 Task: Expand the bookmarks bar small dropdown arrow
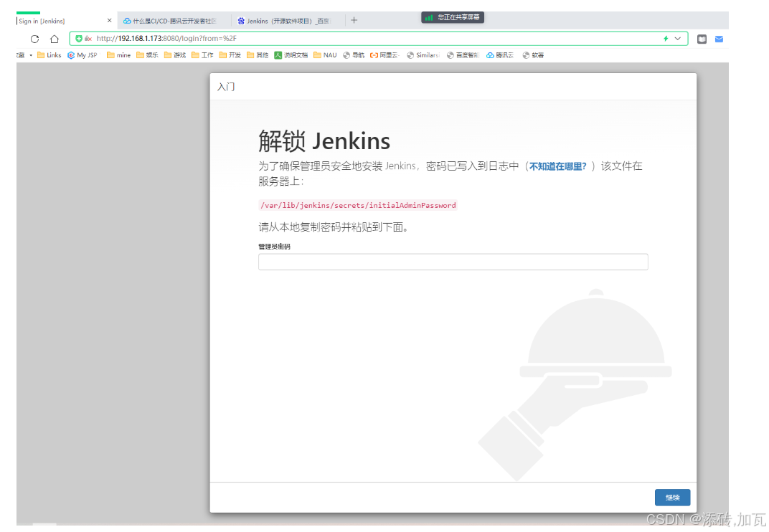(31, 55)
